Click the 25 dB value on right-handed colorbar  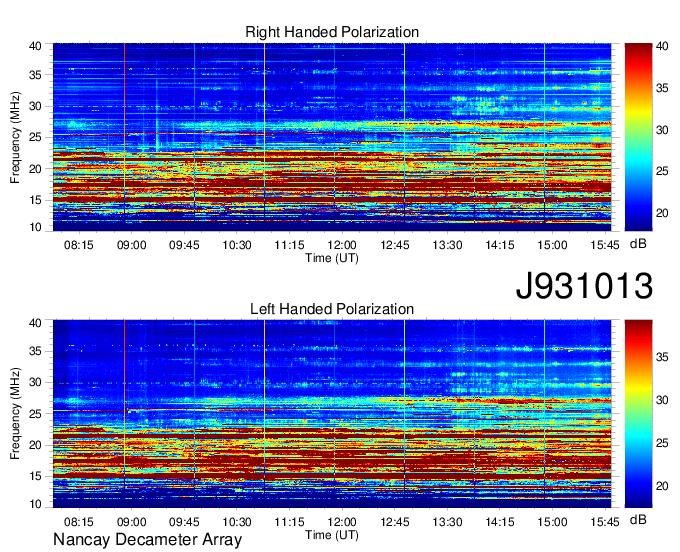point(662,171)
